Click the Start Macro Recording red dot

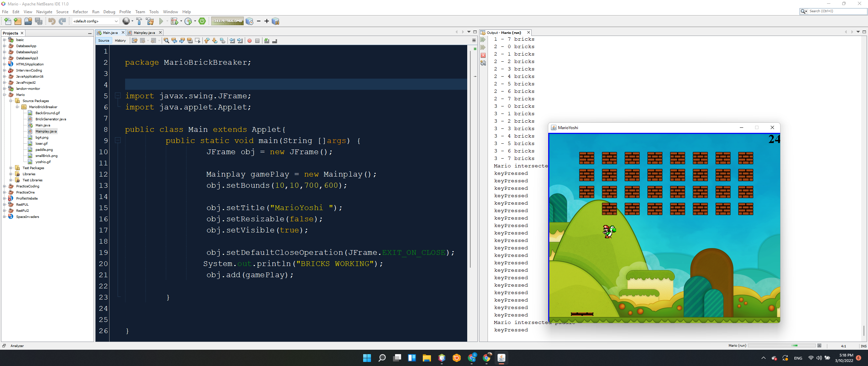tap(250, 41)
